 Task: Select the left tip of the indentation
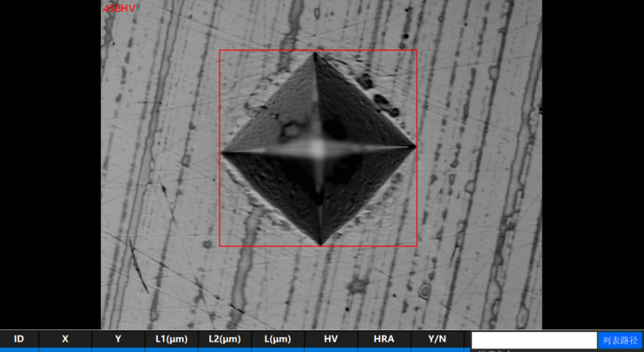point(222,153)
